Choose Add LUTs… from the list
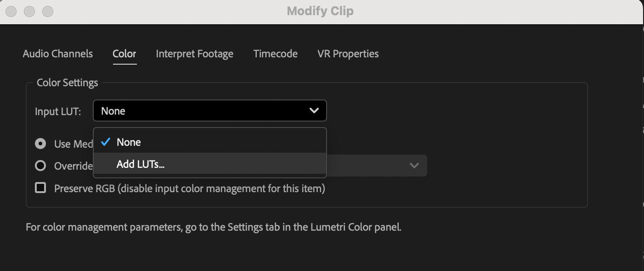The height and width of the screenshot is (271, 644). click(x=141, y=164)
